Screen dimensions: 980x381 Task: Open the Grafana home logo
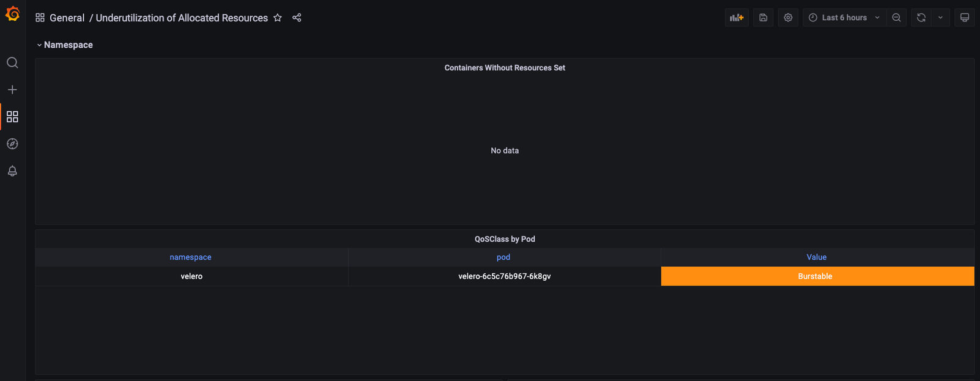[x=12, y=13]
